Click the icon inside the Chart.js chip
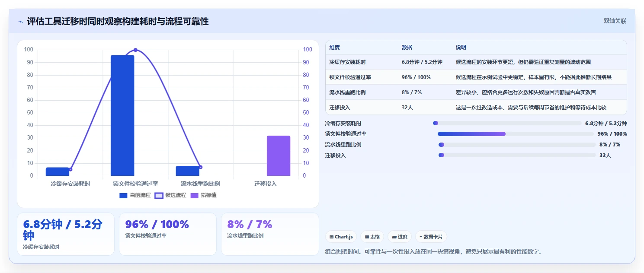The height and width of the screenshot is (273, 644). [x=331, y=237]
